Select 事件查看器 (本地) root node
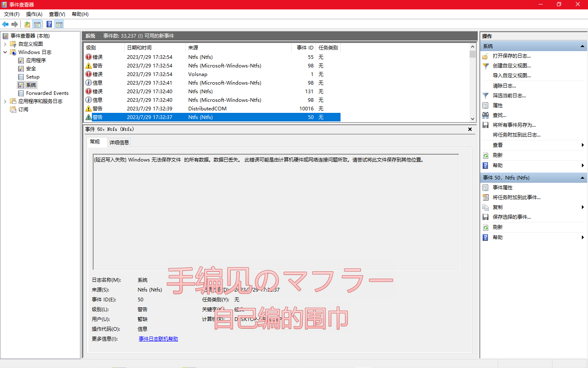 (x=30, y=36)
